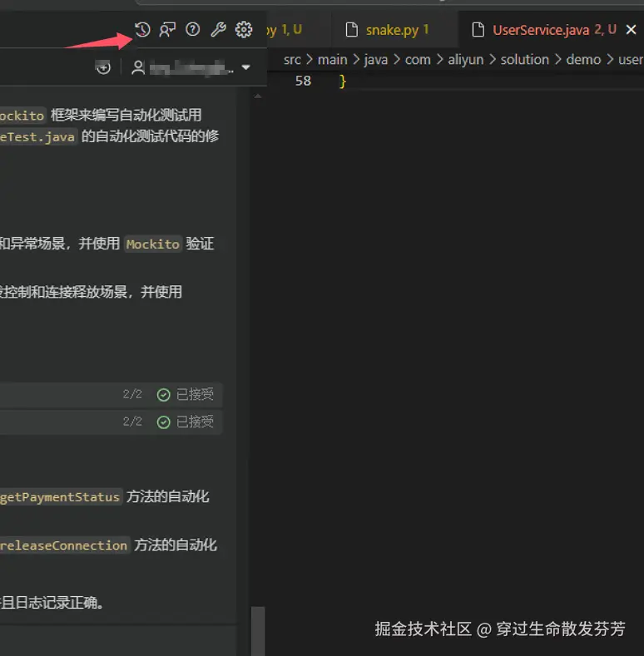Click the chat panel scrollbar thumb
Viewport: 644px width, 656px height.
[x=258, y=631]
